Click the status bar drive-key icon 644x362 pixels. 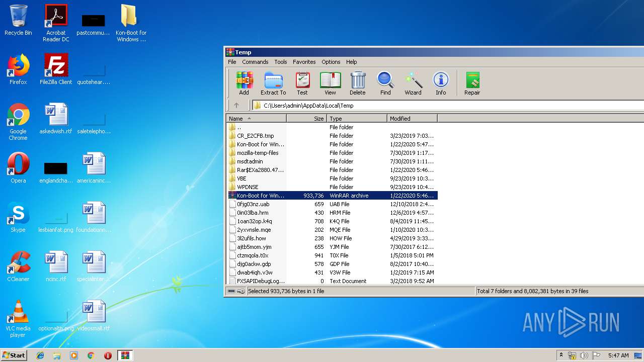coord(236,291)
